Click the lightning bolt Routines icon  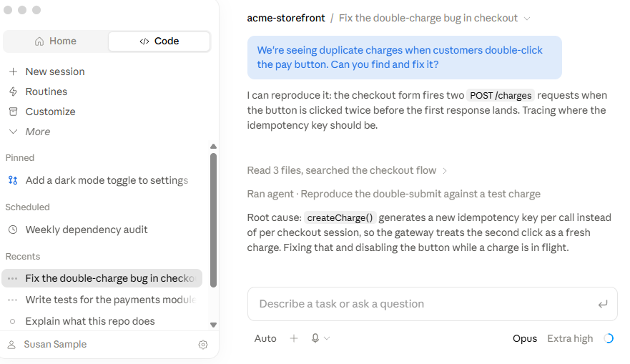click(14, 92)
